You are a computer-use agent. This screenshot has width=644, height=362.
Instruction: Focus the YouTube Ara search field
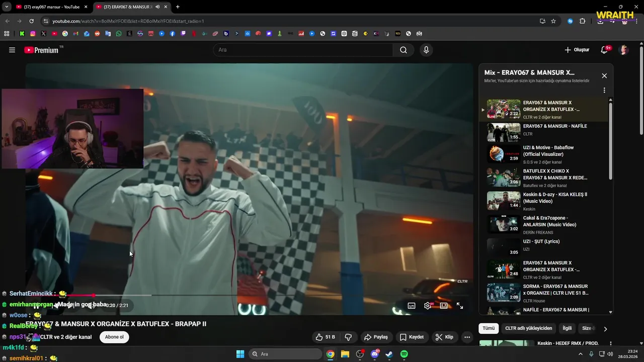303,50
